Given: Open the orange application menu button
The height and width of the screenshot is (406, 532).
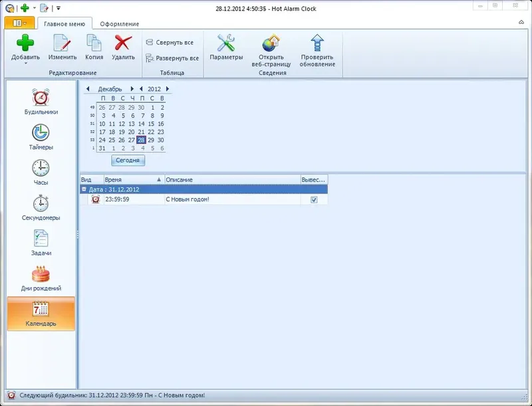Looking at the screenshot, I should pyautogui.click(x=19, y=23).
